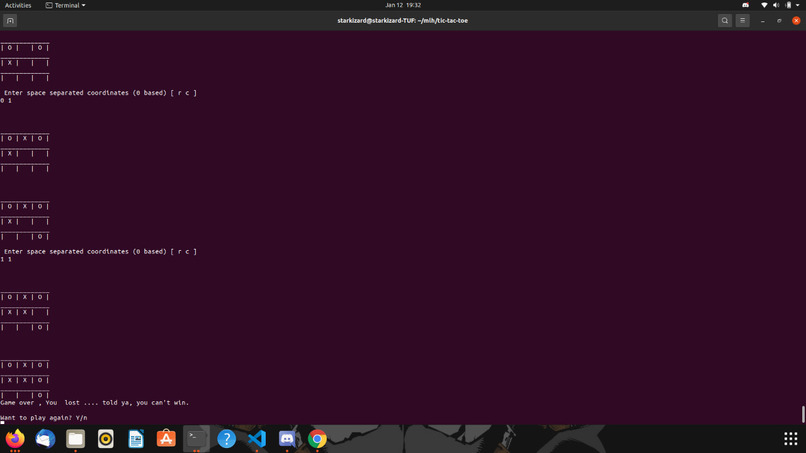Launch Firefox from the dock

15,439
